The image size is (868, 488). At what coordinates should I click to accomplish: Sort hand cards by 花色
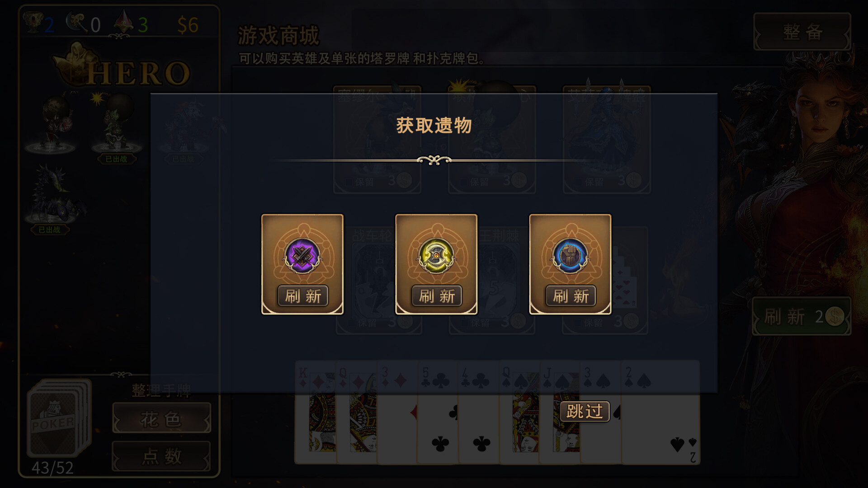pos(161,420)
